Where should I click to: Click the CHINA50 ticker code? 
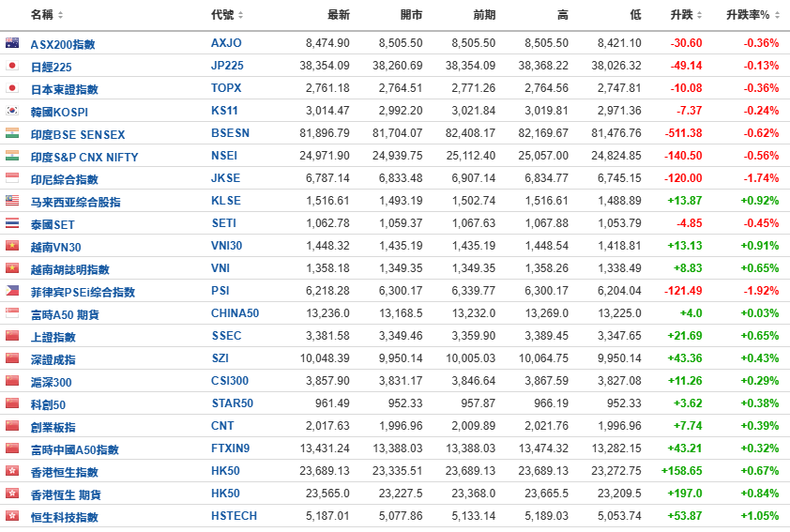(235, 313)
